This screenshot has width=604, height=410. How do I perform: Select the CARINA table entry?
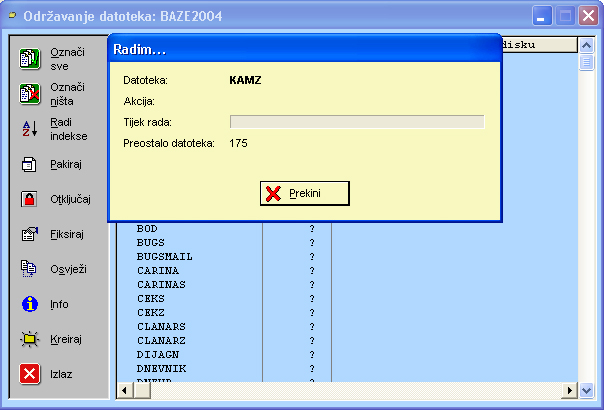157,271
